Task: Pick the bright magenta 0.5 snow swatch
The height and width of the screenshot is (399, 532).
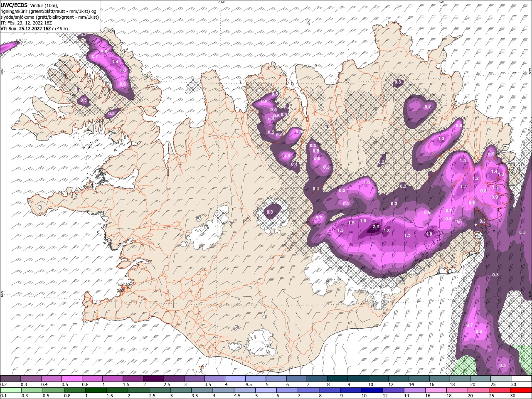Action: pos(71,379)
